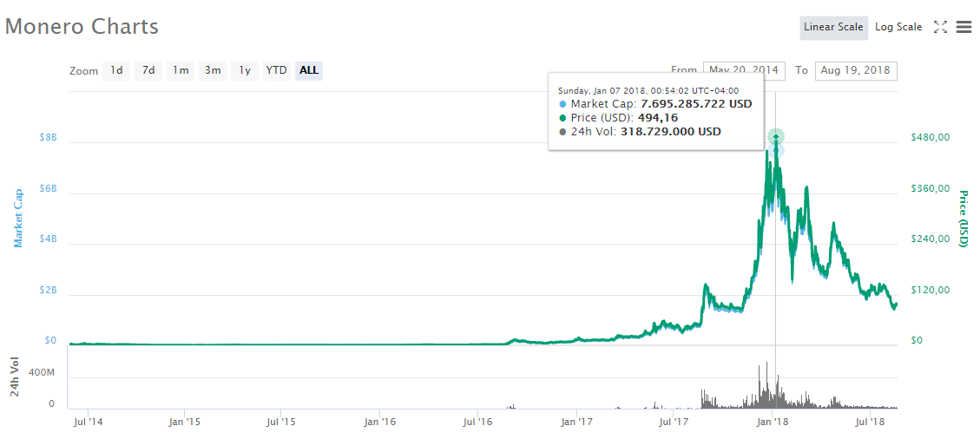Click the 24h Vol axis title
Screen dimensions: 980x439
point(15,377)
